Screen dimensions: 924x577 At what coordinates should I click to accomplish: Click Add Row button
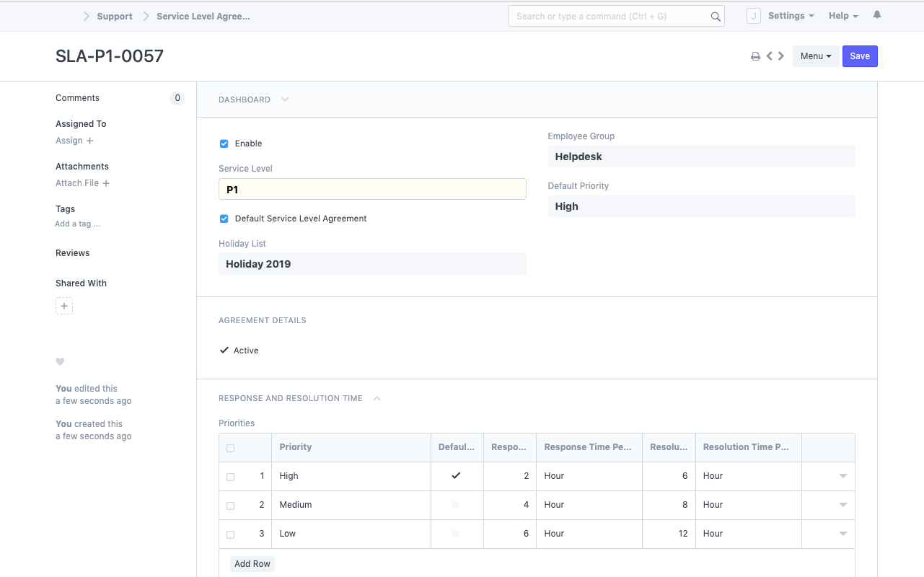[x=252, y=564]
